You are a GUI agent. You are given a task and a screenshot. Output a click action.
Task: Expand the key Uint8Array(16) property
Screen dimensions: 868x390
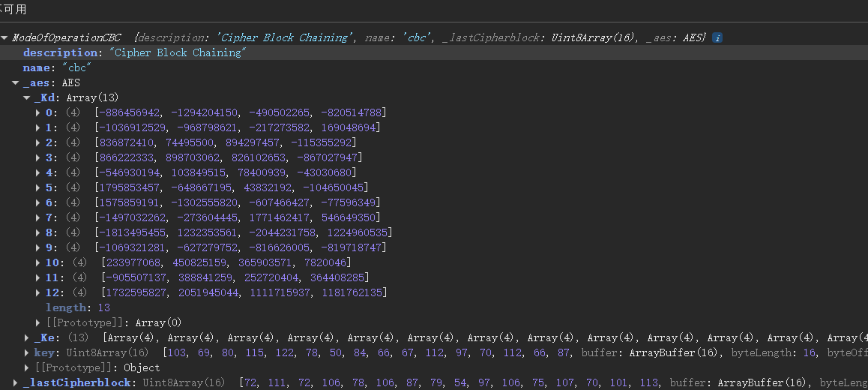26,352
